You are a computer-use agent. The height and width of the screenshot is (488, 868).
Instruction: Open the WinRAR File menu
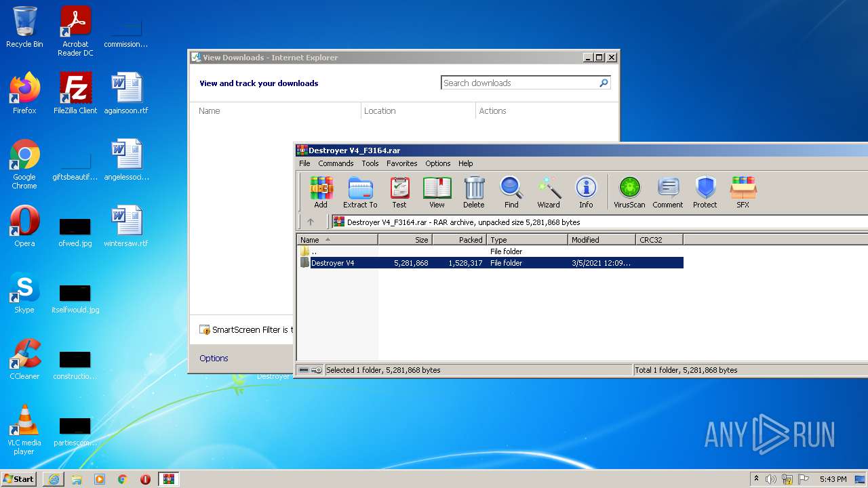tap(304, 163)
